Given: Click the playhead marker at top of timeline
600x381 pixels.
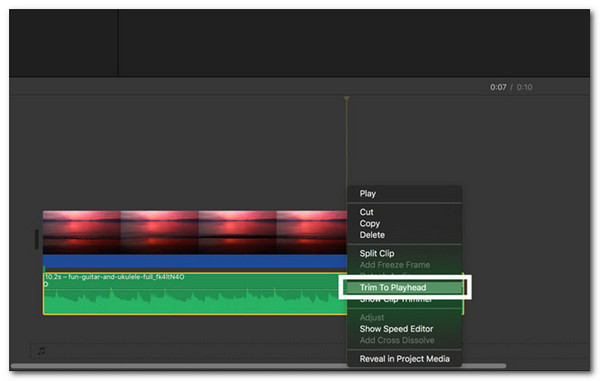Looking at the screenshot, I should 346,99.
